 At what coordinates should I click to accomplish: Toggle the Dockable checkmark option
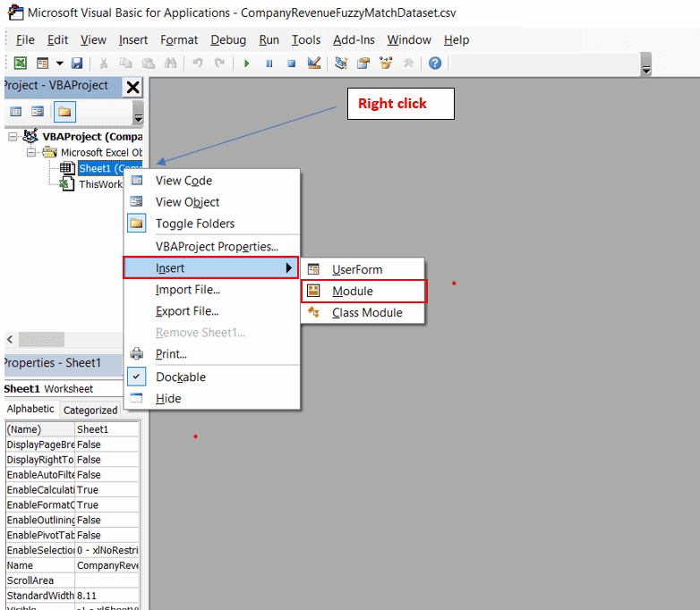pos(212,377)
